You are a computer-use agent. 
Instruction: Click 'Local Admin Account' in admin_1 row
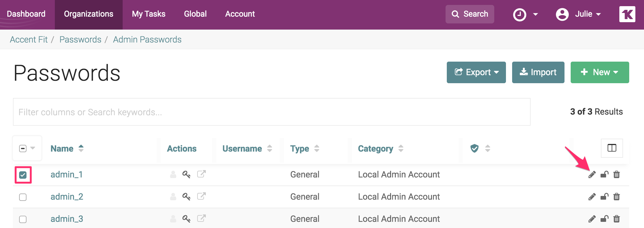399,174
